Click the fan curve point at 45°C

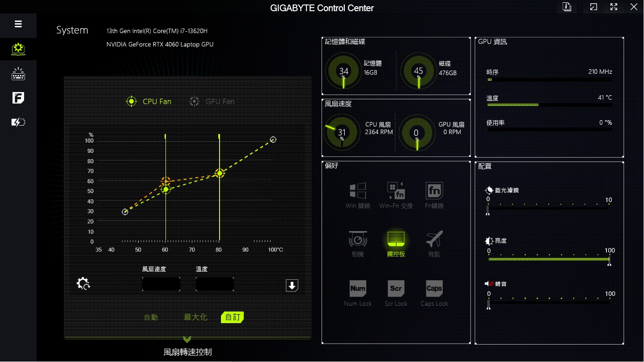tap(125, 212)
